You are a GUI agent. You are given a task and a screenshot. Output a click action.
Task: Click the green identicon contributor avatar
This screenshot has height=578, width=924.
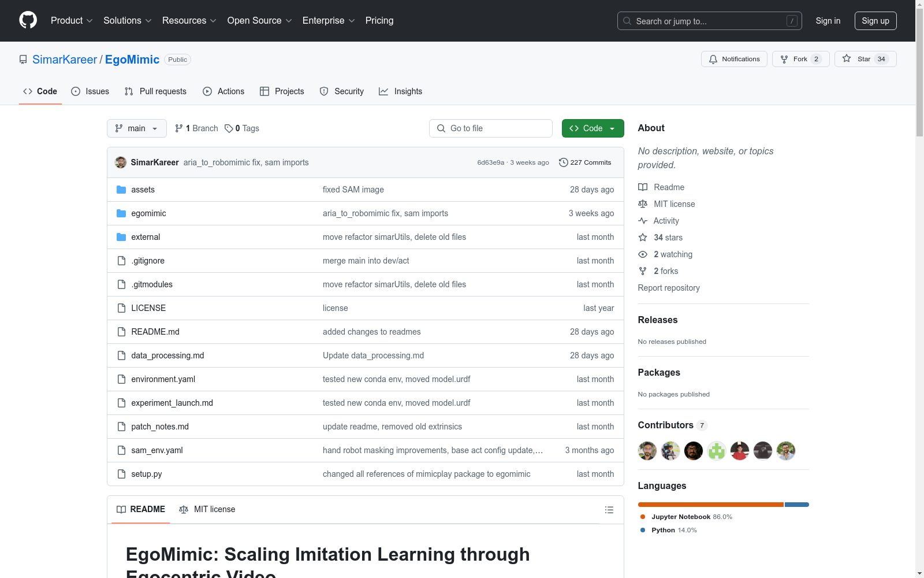coord(717,451)
